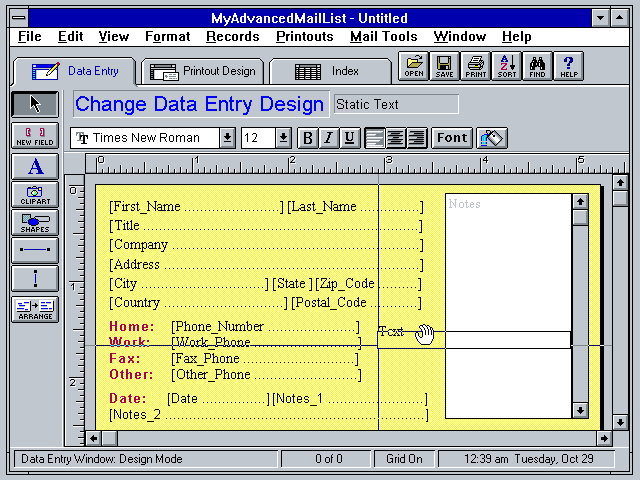The image size is (640, 480).
Task: Toggle italic formatting
Action: (x=329, y=138)
